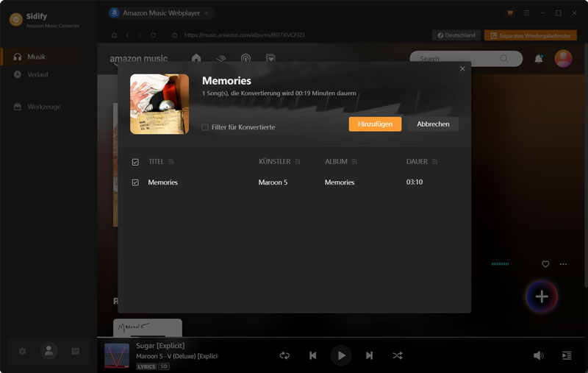
Task: Toggle the select-all checkbox in header
Action: click(135, 162)
